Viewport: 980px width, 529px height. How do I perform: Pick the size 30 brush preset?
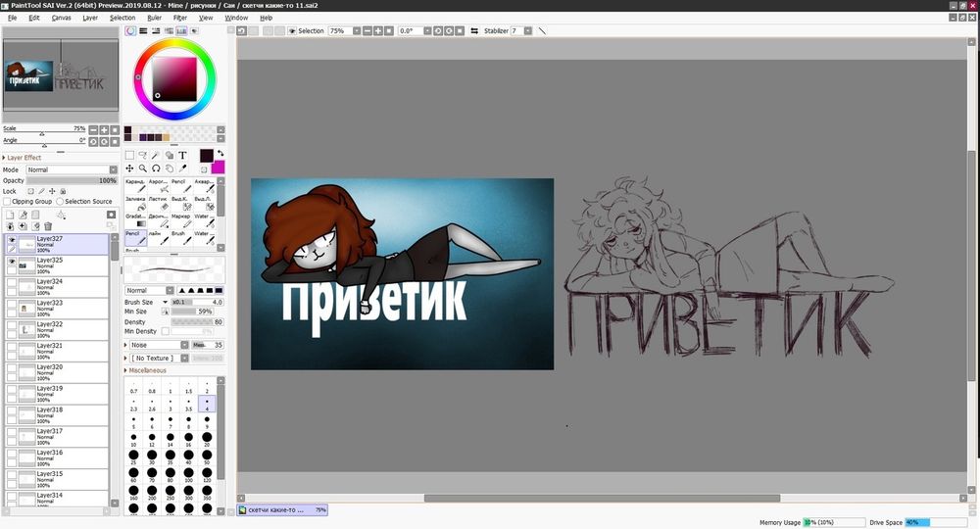tap(152, 457)
